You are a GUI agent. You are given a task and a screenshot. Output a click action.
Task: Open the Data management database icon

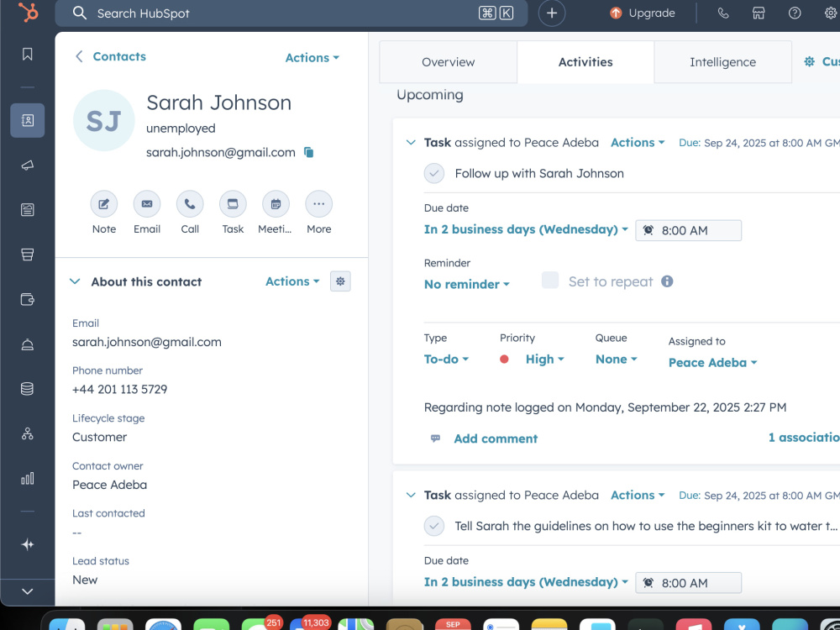pos(28,388)
